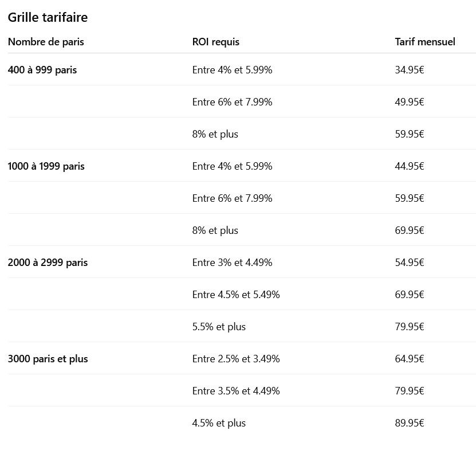Click the Grille tarifaire heading
The image size is (476, 450).
point(48,17)
